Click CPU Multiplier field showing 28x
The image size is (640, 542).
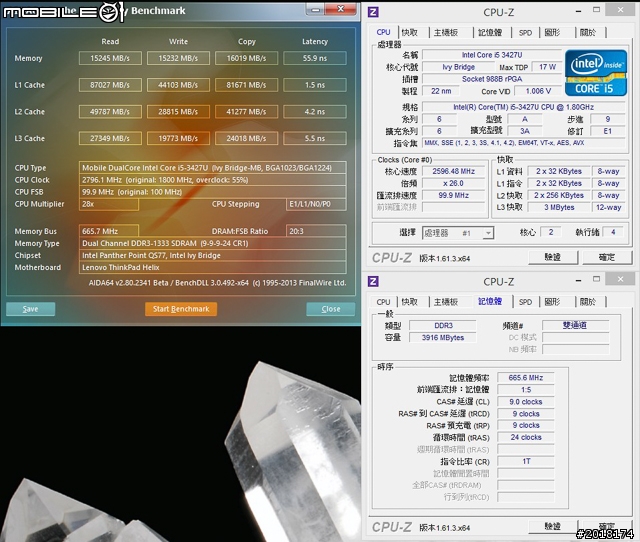pos(109,204)
